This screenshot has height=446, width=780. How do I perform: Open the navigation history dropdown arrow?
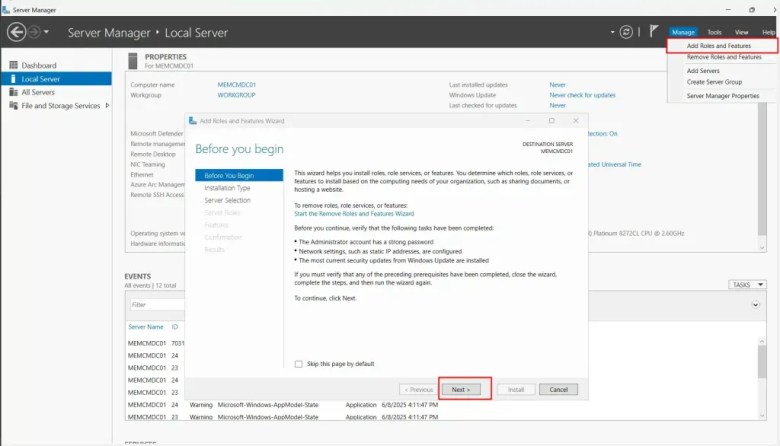pyautogui.click(x=46, y=32)
